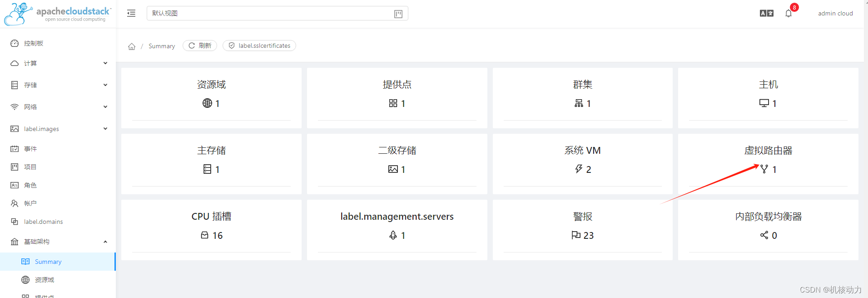Open the 内部负载均衡器 card title

769,217
